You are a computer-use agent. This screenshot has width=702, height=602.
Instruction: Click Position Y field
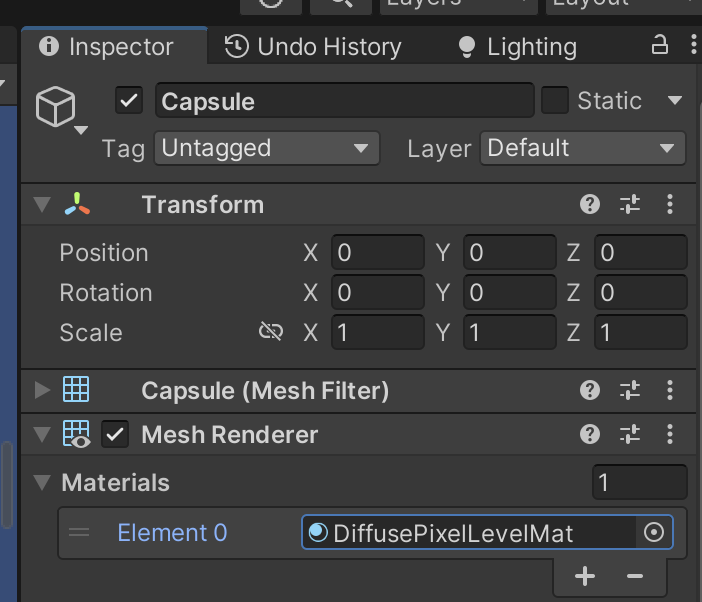pos(509,252)
